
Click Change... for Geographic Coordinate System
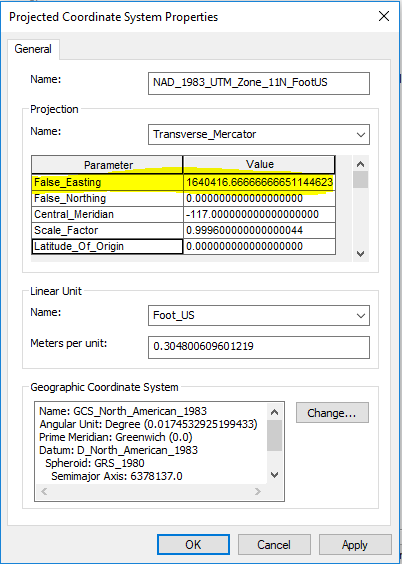(332, 413)
